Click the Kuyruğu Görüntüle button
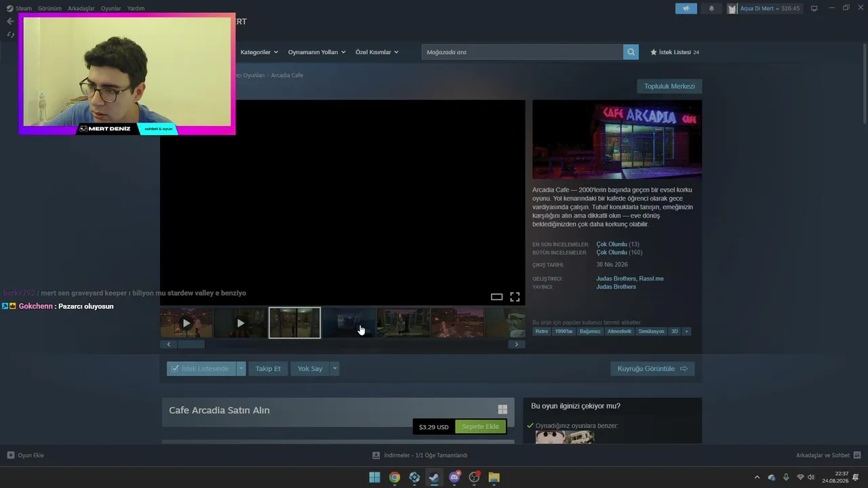This screenshot has height=488, width=868. tap(652, 369)
